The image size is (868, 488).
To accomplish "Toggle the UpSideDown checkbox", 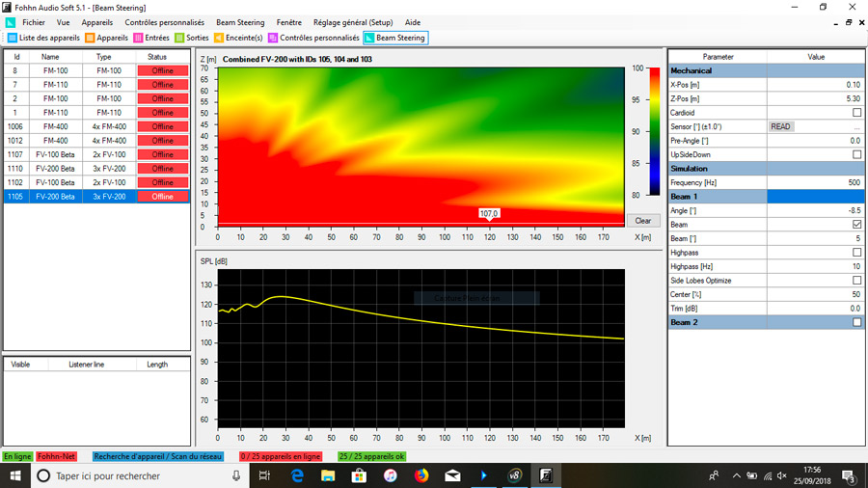I will [x=857, y=154].
